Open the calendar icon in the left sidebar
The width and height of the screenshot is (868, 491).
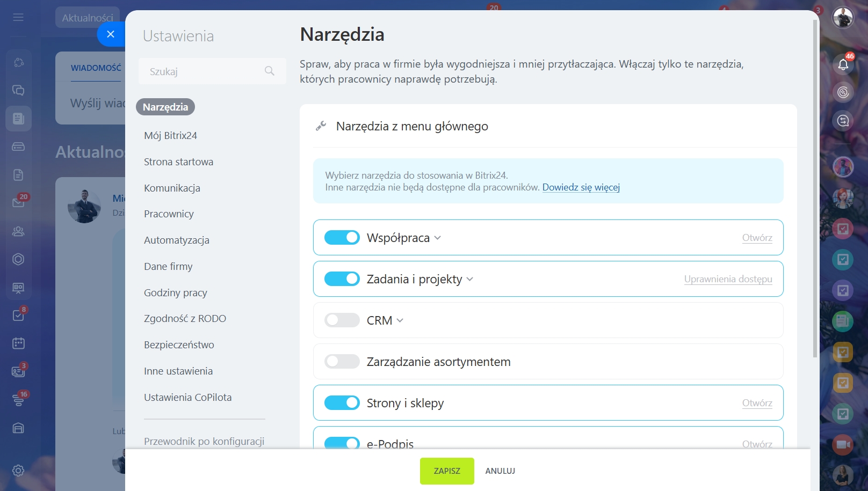(18, 343)
